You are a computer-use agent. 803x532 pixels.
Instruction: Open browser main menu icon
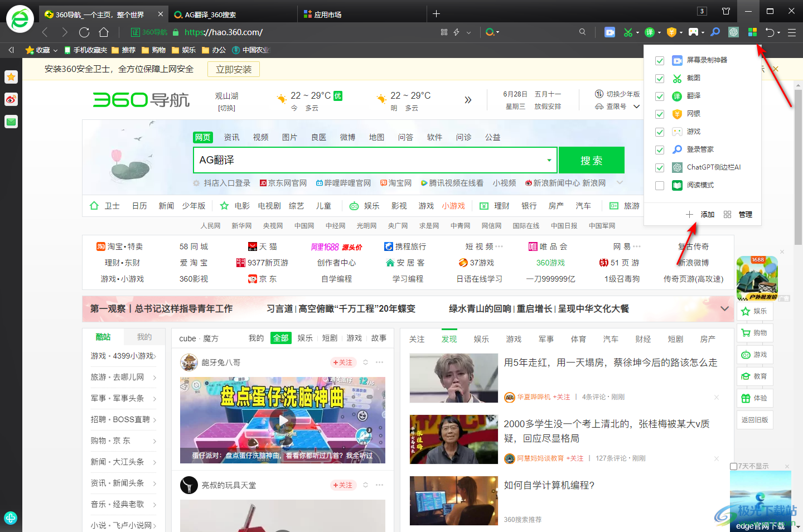pyautogui.click(x=791, y=32)
